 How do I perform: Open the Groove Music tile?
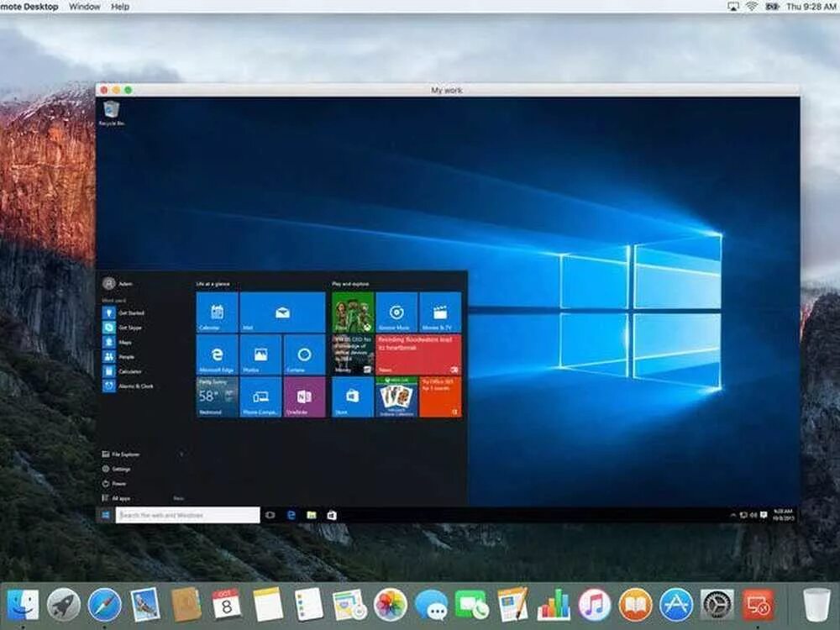396,312
